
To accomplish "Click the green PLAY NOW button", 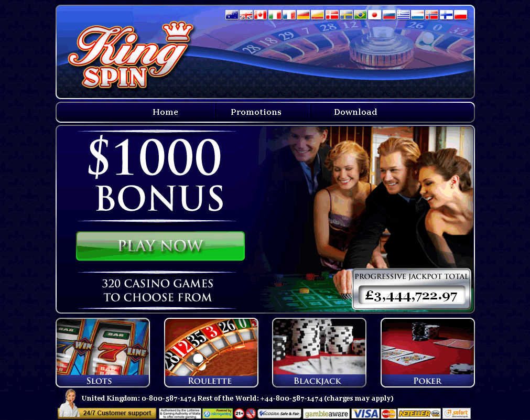I will click(x=160, y=246).
